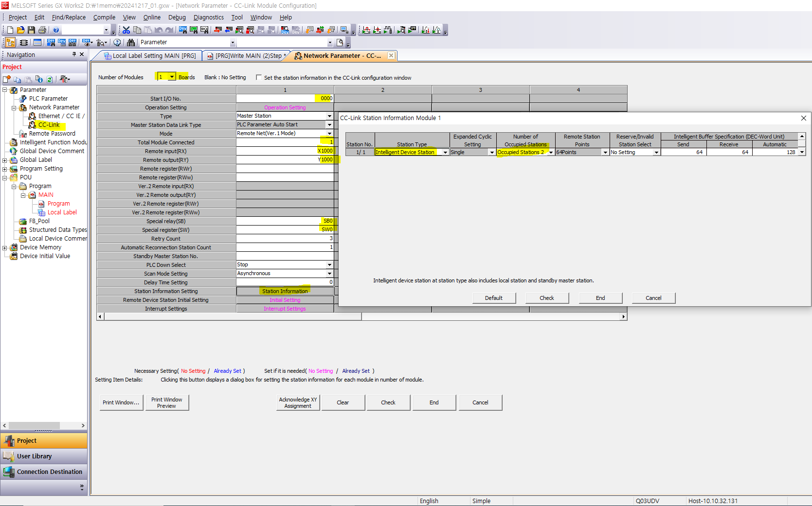The height and width of the screenshot is (506, 812).
Task: Click Default button in station dialog
Action: (494, 298)
